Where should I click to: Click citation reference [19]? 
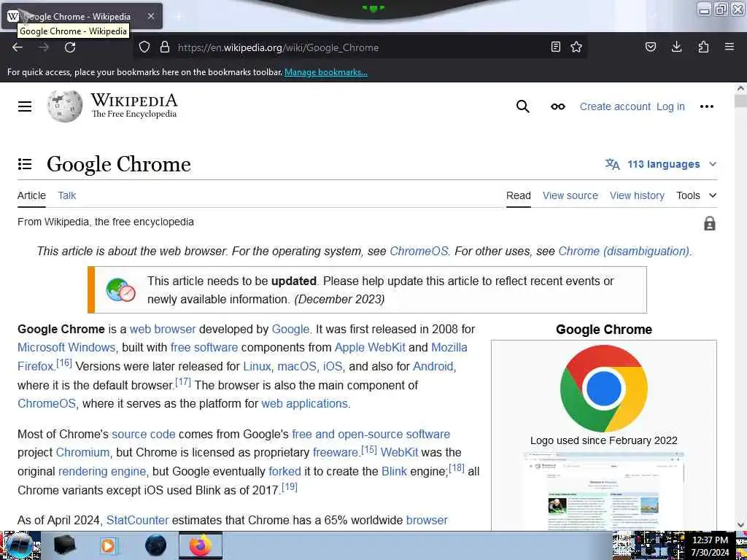pyautogui.click(x=289, y=486)
